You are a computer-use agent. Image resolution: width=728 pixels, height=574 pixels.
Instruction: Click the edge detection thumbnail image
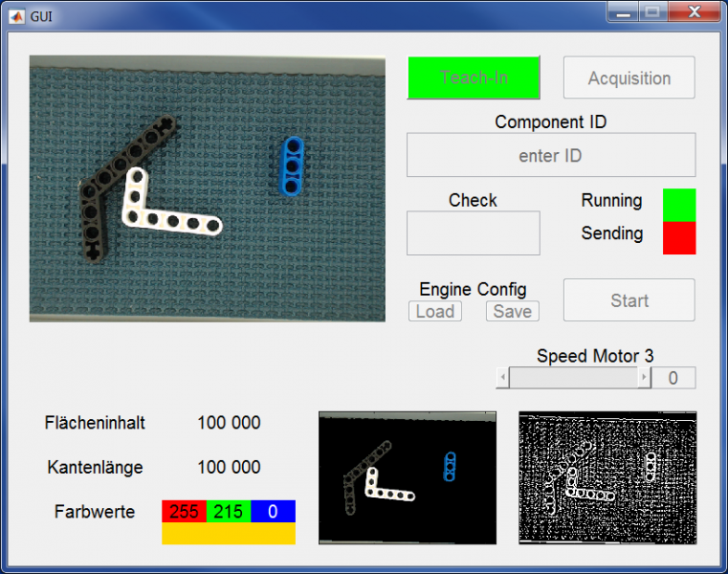coord(607,477)
